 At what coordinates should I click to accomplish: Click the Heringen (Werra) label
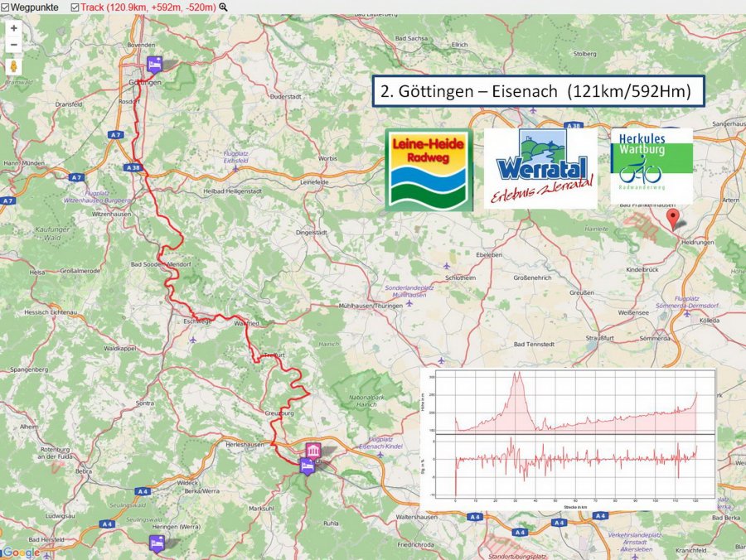[177, 527]
